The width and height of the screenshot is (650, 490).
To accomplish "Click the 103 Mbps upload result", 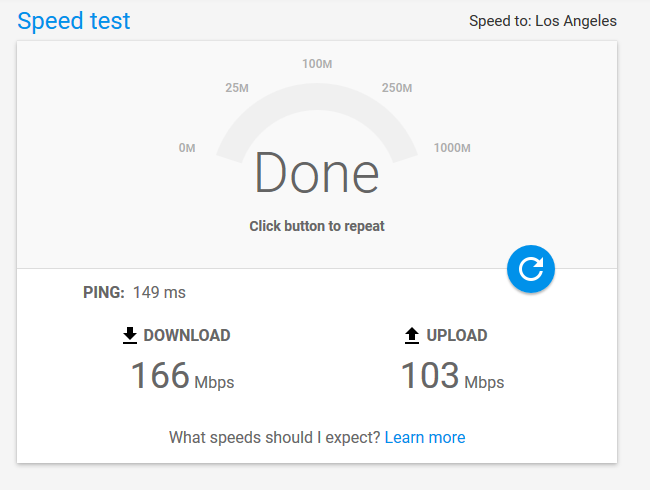I will tap(452, 375).
